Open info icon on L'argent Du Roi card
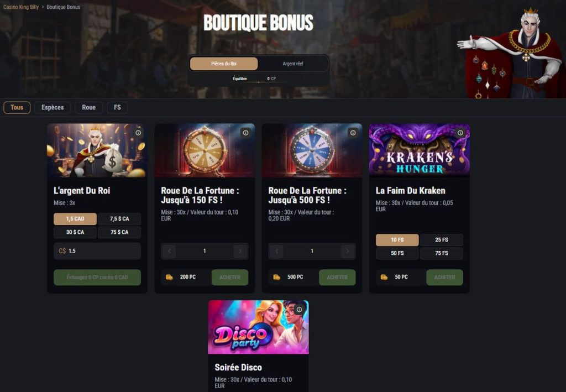The image size is (566, 392). coord(138,133)
